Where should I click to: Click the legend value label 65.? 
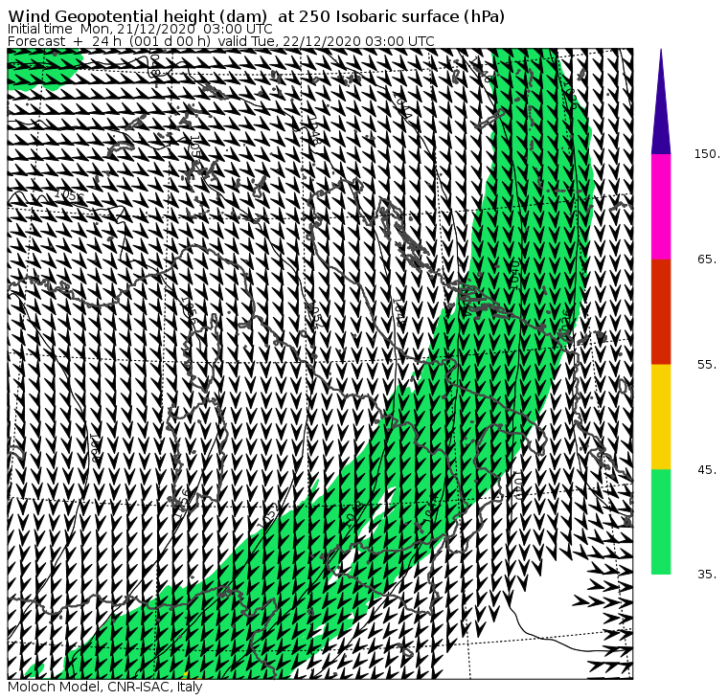pyautogui.click(x=707, y=259)
